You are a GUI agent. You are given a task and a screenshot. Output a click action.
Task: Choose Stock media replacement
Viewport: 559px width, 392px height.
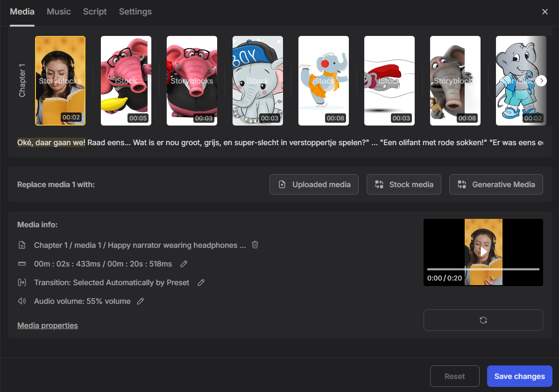point(404,184)
